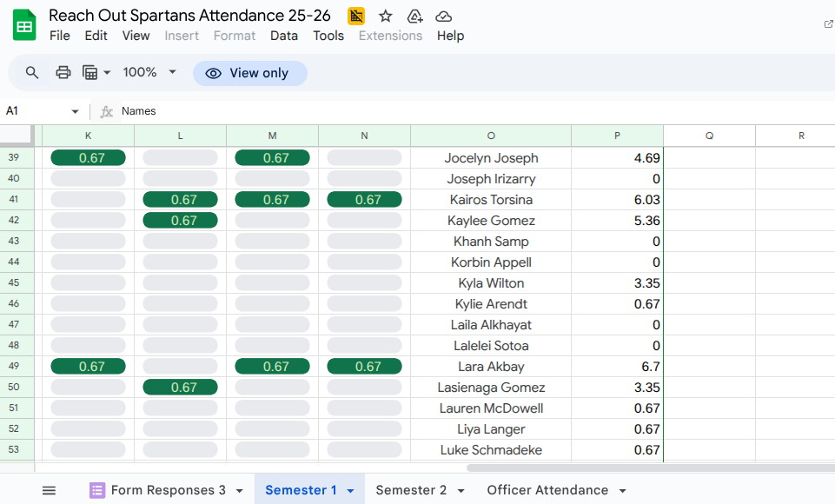Viewport: 835px width, 504px height.
Task: Open the Data menu
Action: pos(284,36)
